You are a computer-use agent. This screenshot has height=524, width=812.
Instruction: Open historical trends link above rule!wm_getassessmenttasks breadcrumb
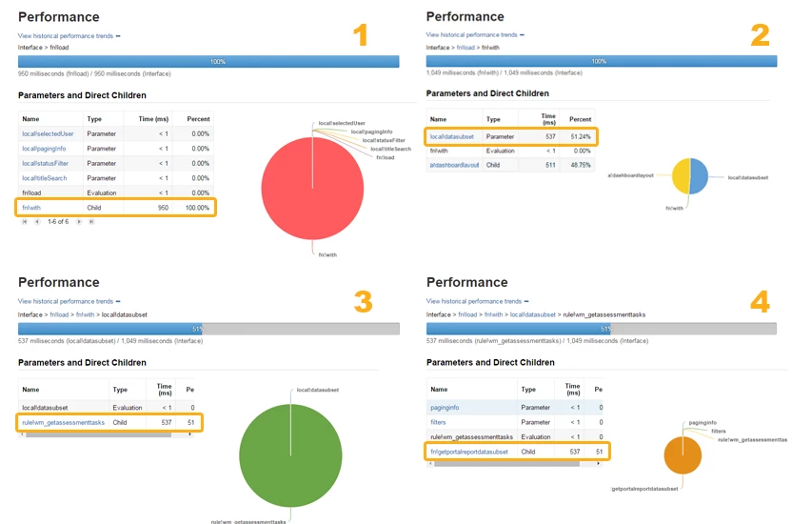tap(477, 301)
